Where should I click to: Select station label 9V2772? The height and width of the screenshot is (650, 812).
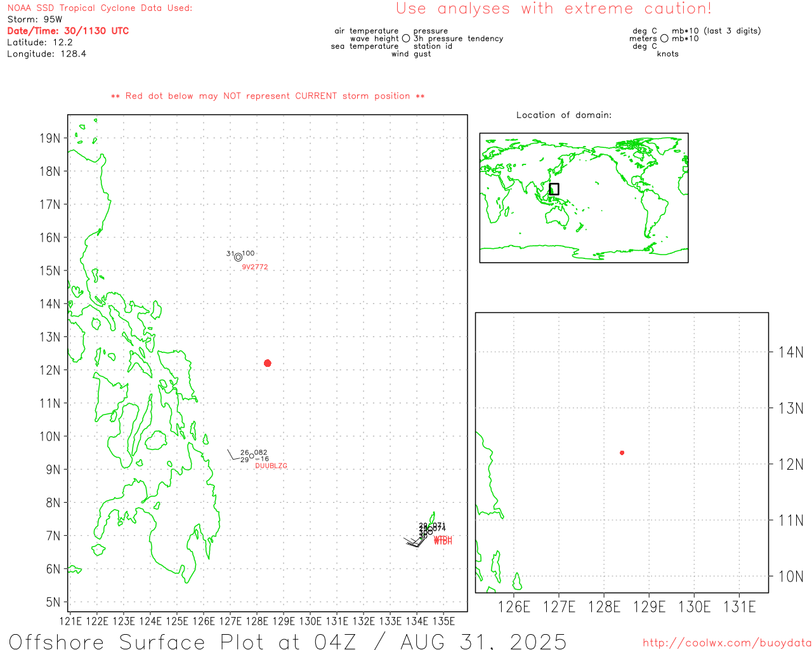click(x=255, y=267)
